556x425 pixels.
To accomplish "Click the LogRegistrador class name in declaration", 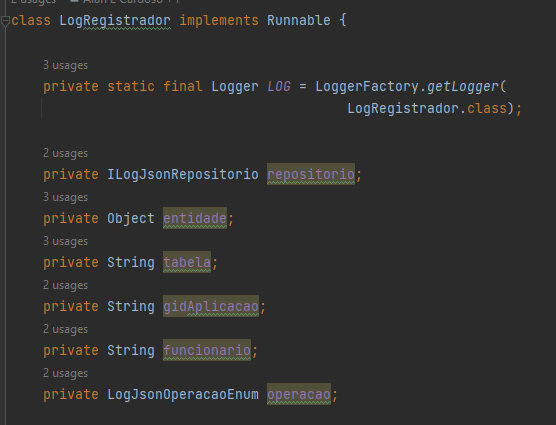I will pyautogui.click(x=115, y=21).
